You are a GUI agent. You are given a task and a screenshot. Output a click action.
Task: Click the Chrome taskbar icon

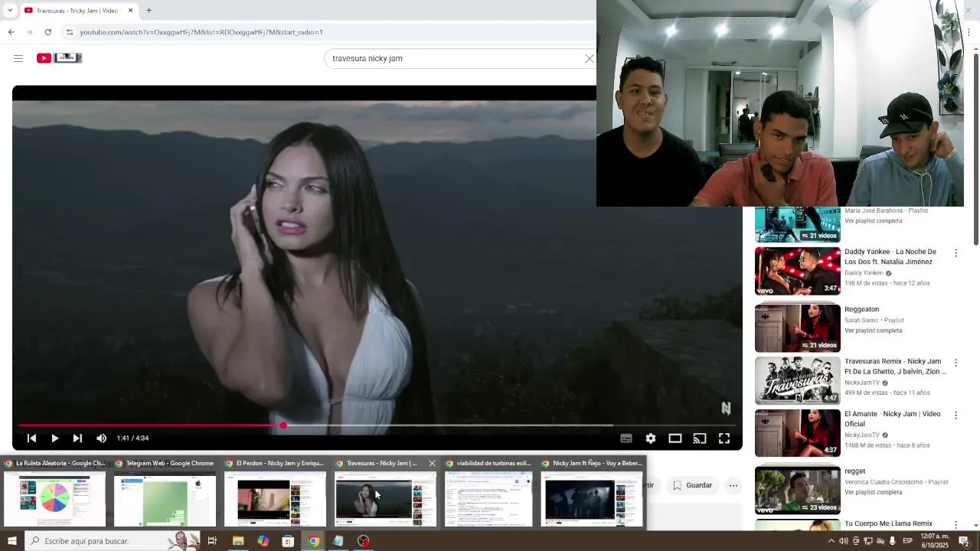[313, 541]
